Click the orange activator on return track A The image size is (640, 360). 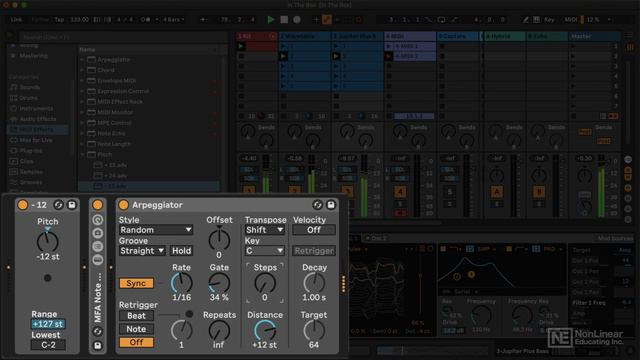pyautogui.click(x=497, y=191)
